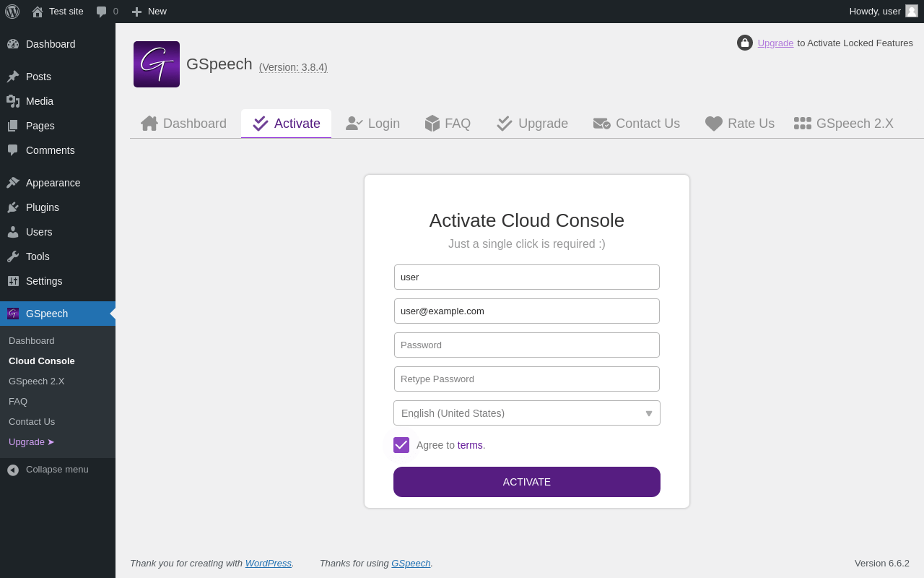Screen dimensions: 924x578
Task: Click the lock icon beside Upgrade
Action: click(x=745, y=43)
